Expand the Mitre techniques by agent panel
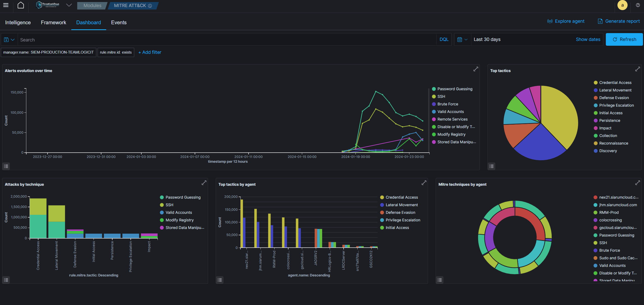This screenshot has height=305, width=644. [x=637, y=183]
